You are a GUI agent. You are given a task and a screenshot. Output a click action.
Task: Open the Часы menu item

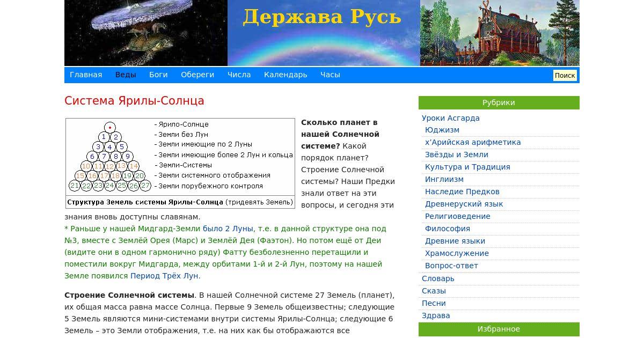330,75
